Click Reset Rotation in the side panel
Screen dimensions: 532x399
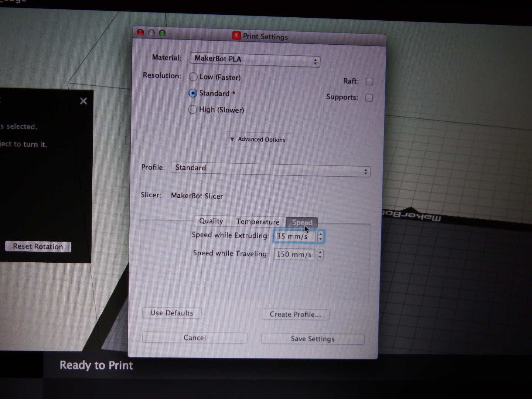(x=38, y=246)
